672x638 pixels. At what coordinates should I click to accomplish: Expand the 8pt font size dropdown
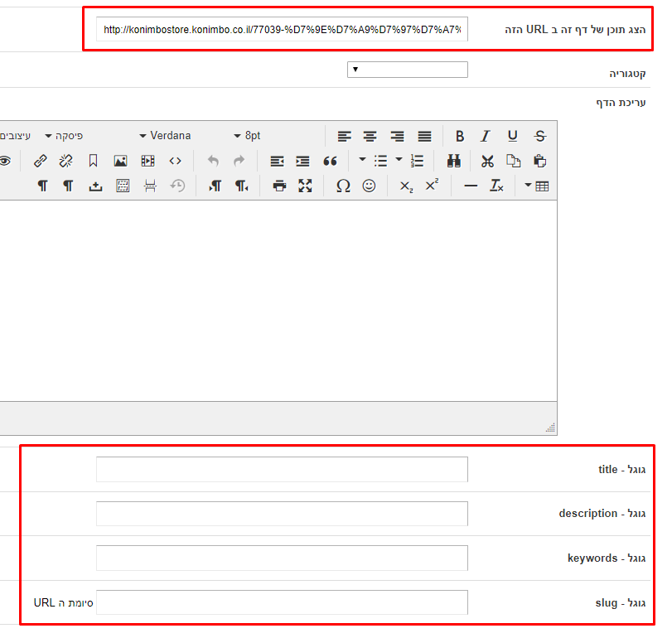pyautogui.click(x=247, y=136)
